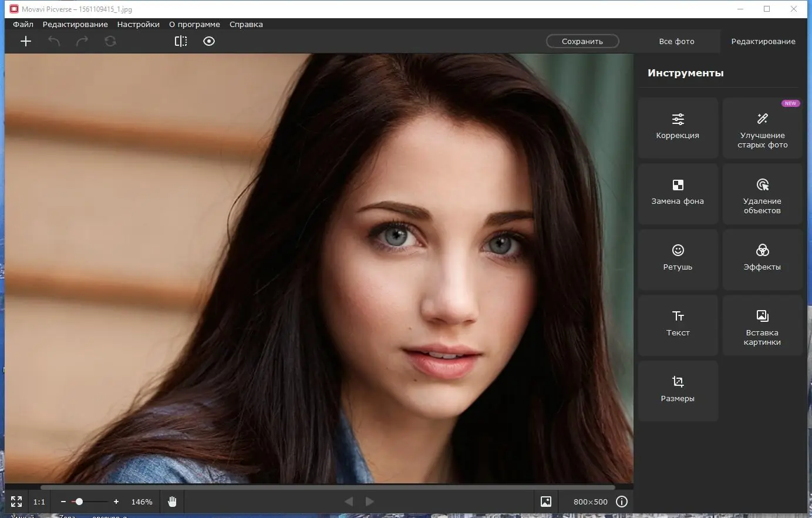This screenshot has width=812, height=518.
Task: Open the Удаление объектов tool
Action: pos(762,194)
